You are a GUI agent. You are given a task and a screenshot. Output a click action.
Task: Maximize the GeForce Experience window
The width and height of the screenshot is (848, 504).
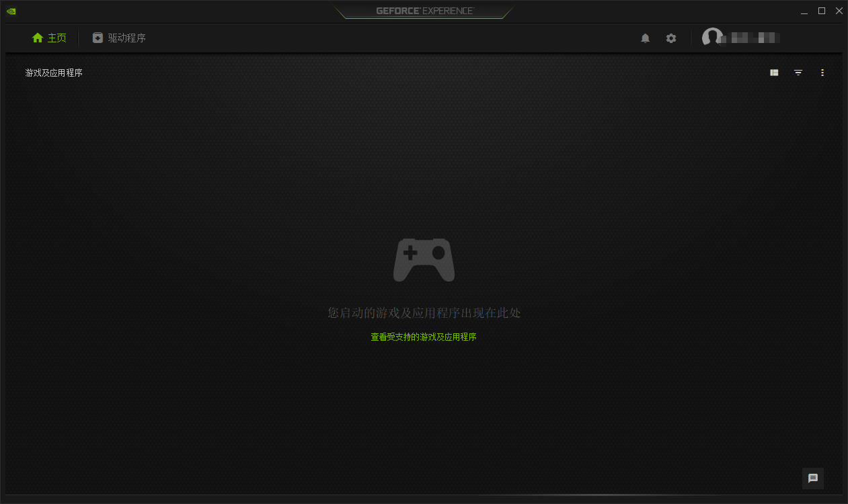(x=821, y=11)
